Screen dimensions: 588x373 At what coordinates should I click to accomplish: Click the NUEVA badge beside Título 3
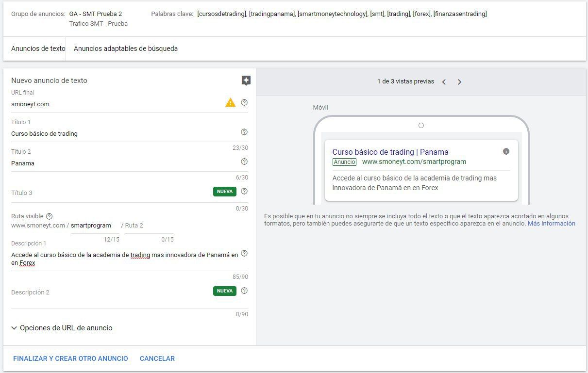(x=225, y=192)
